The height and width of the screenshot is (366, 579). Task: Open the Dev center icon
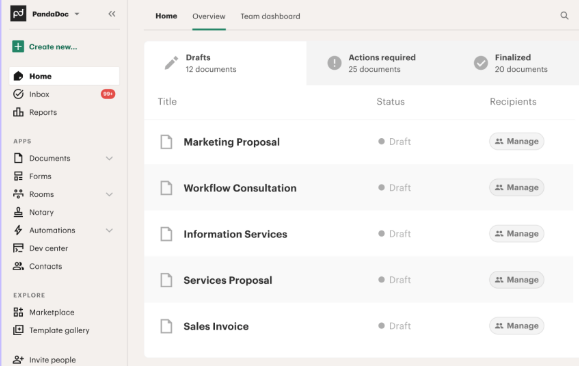[x=18, y=248]
